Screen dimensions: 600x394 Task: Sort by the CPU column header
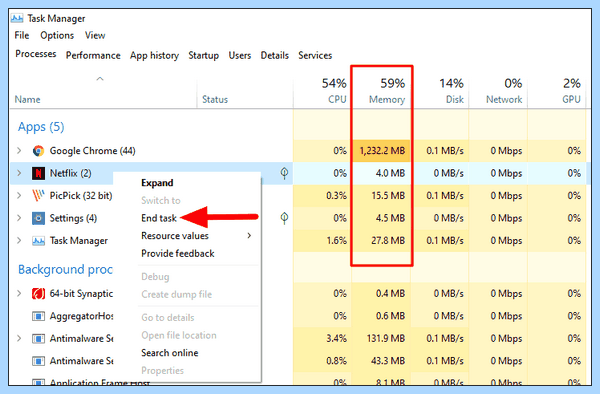pos(322,91)
